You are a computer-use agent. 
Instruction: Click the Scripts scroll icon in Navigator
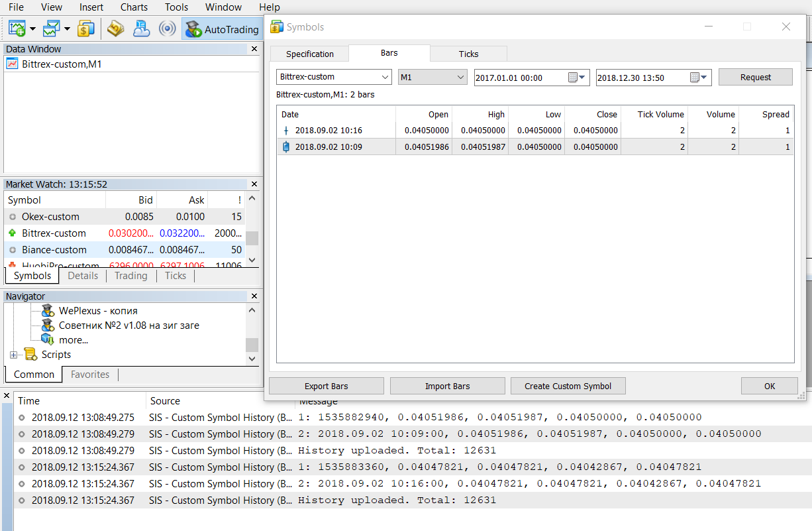(x=30, y=355)
